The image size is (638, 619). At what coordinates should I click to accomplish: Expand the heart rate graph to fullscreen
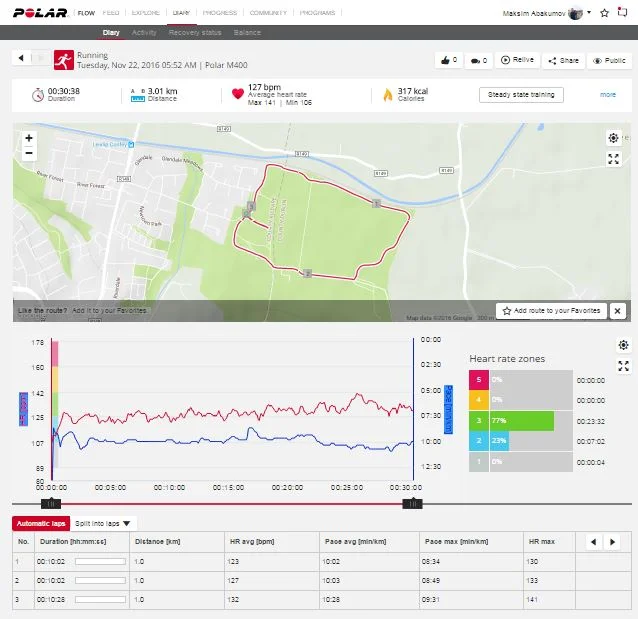coord(624,366)
